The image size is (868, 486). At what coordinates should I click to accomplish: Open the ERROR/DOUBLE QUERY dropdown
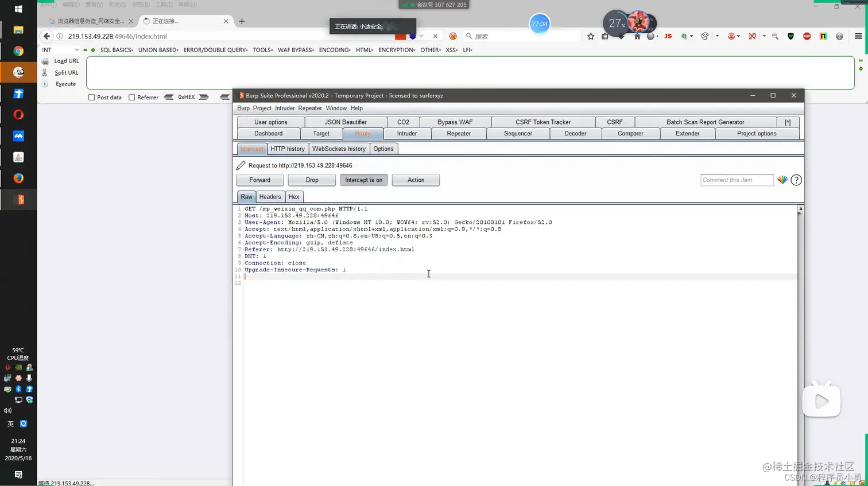215,50
